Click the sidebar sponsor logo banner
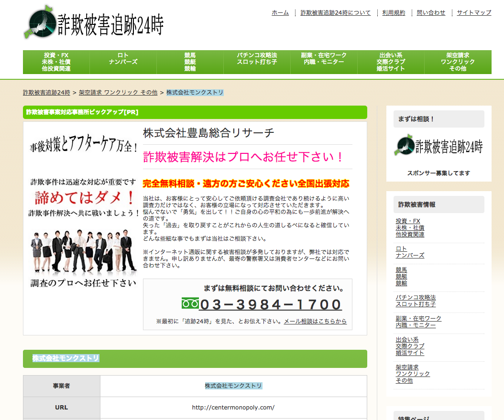The width and height of the screenshot is (504, 420). click(x=438, y=147)
